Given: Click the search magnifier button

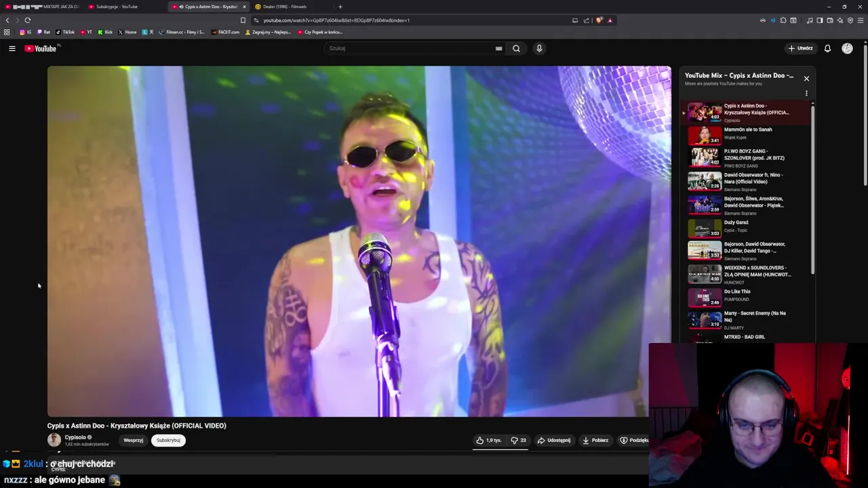Looking at the screenshot, I should click(516, 48).
